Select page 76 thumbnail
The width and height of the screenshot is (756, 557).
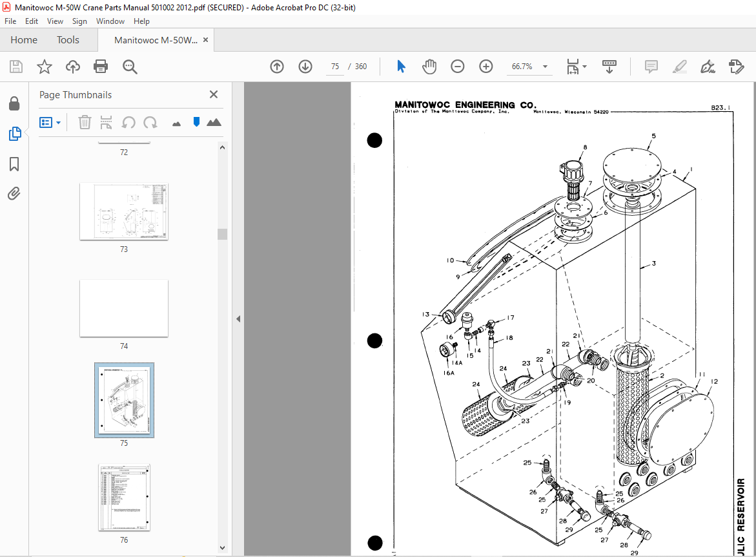click(x=124, y=498)
